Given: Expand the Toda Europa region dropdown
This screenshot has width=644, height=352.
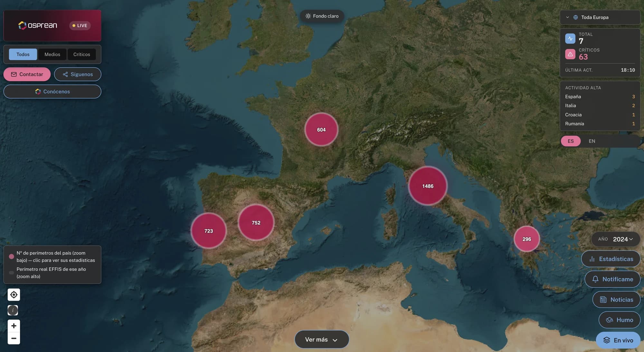Looking at the screenshot, I should 600,17.
